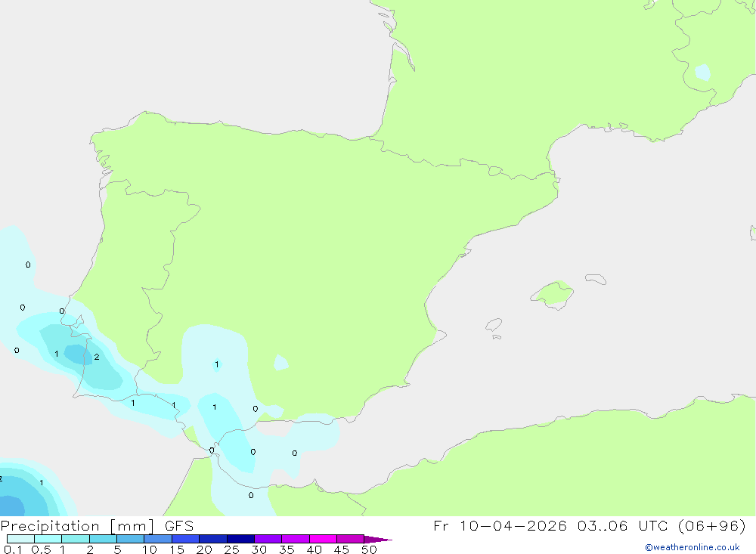Click legend label "10"
756x554 pixels.
click(150, 549)
